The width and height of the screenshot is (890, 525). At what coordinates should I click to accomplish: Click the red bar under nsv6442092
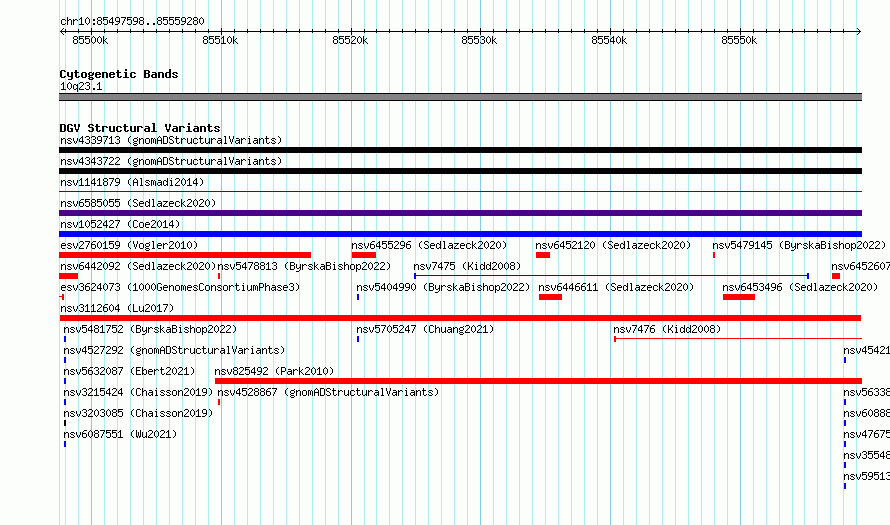click(x=68, y=276)
